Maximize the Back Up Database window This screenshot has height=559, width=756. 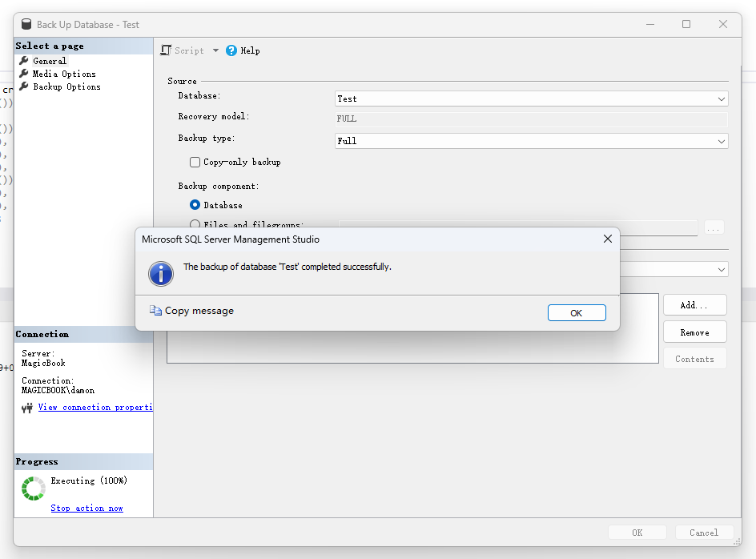(x=686, y=24)
